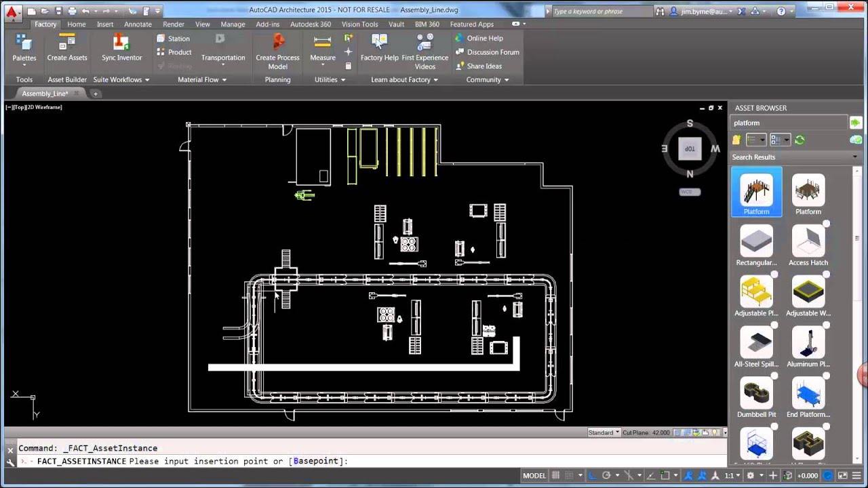Click the Basepoint command option
The width and height of the screenshot is (868, 488).
tap(315, 461)
